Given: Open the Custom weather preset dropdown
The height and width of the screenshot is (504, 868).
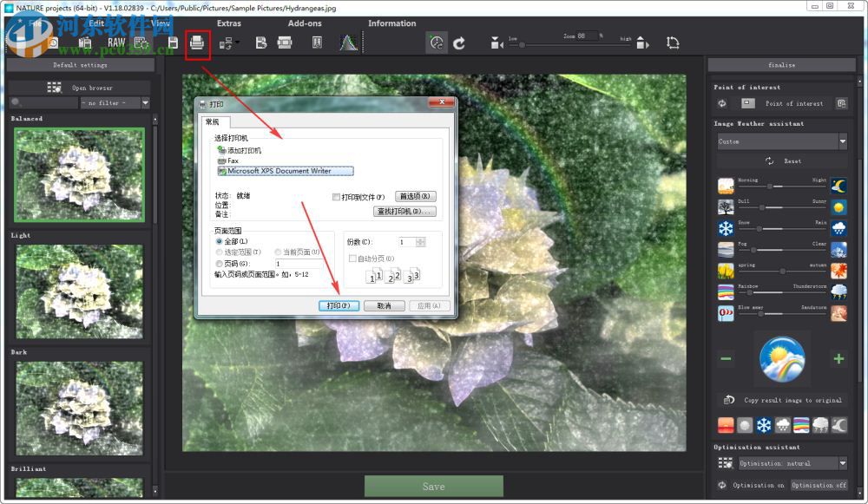Looking at the screenshot, I should (779, 141).
